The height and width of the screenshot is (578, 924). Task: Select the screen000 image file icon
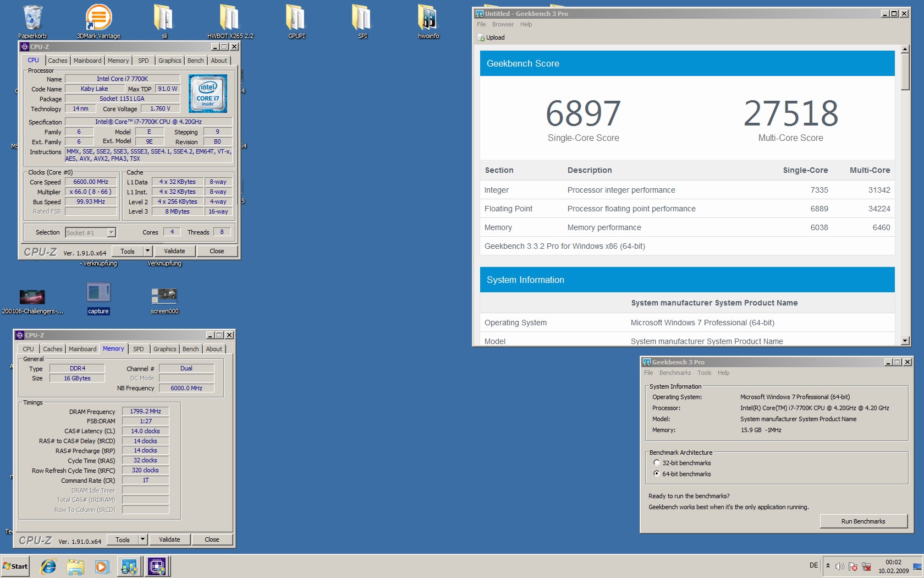point(164,301)
